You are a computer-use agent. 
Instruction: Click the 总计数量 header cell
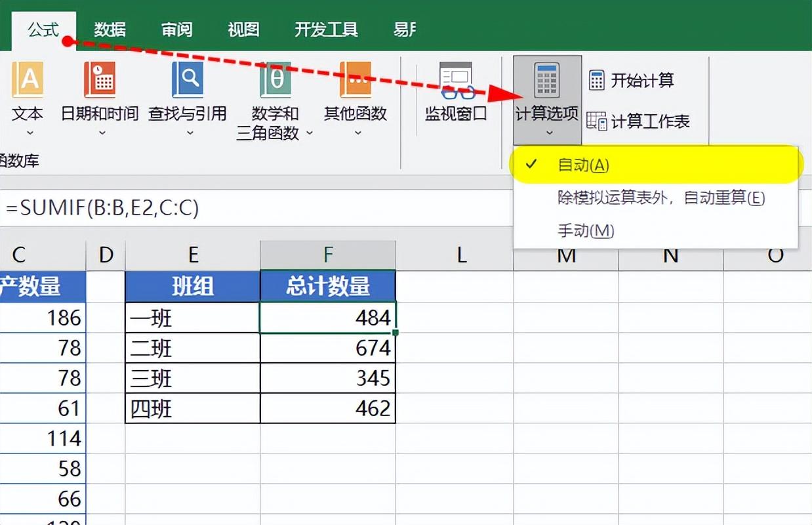point(328,287)
